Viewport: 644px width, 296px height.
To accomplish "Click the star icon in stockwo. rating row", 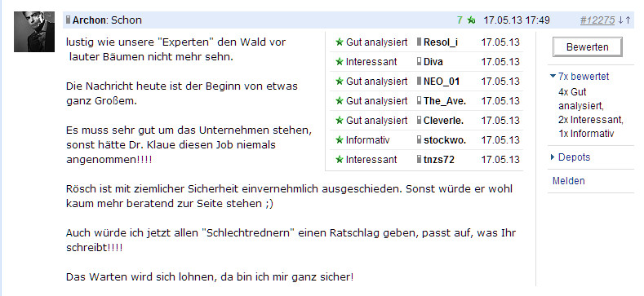I will pos(340,140).
